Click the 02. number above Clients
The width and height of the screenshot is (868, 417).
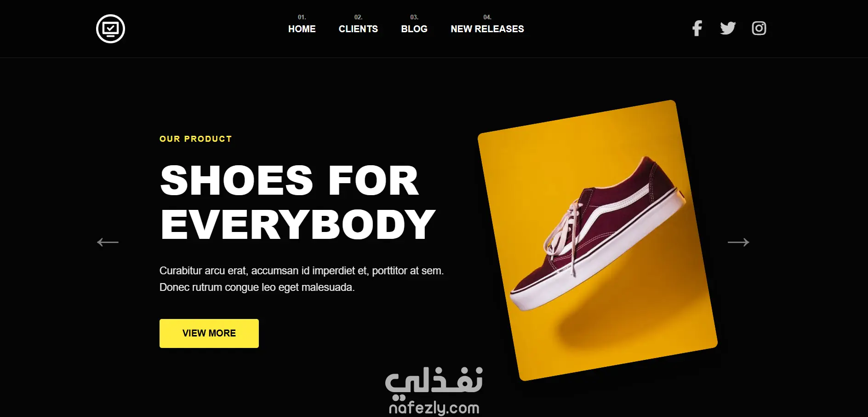coord(358,17)
